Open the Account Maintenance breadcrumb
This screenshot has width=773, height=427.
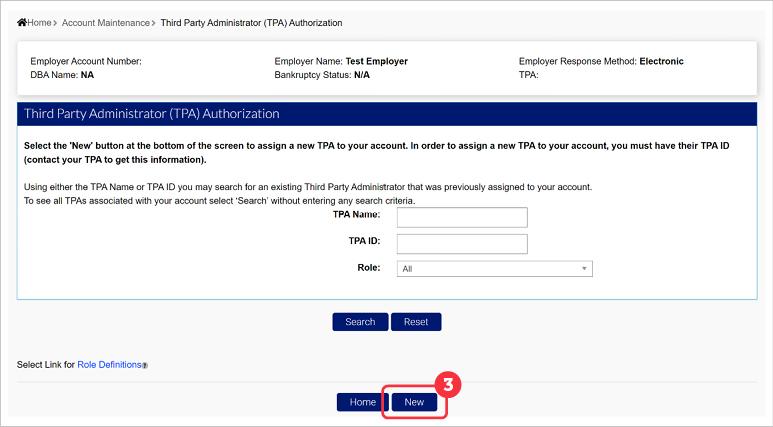click(107, 21)
